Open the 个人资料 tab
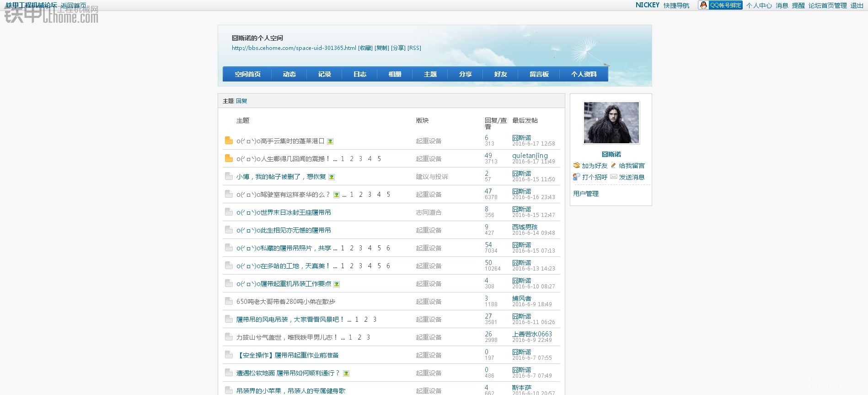 584,74
